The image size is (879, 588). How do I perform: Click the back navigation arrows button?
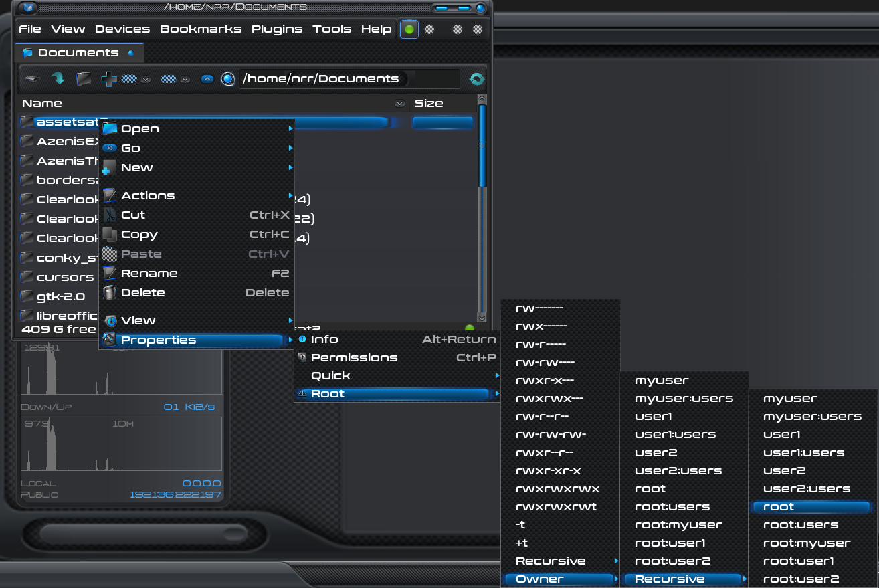click(x=130, y=79)
